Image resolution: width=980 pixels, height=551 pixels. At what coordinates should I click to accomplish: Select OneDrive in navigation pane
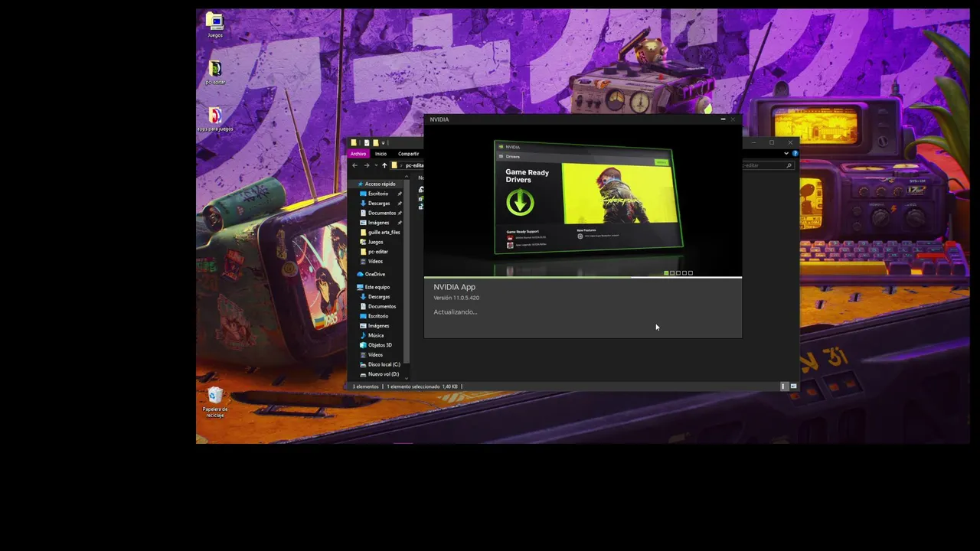click(374, 274)
